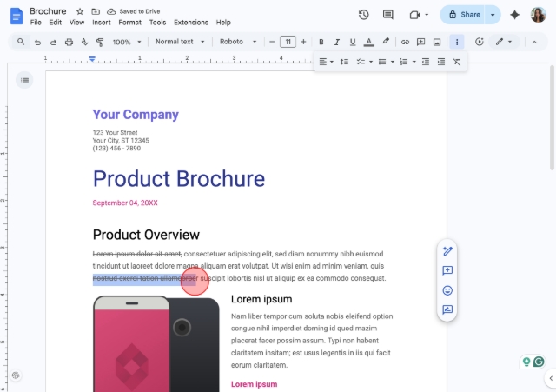
Task: Run spelling and grammar check
Action: 84,43
